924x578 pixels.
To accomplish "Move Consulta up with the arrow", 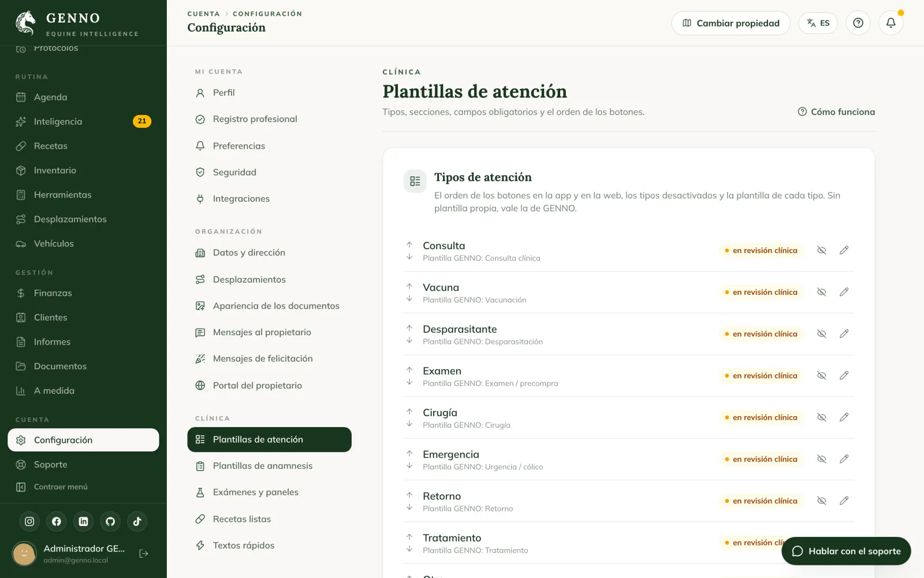I will tap(409, 244).
